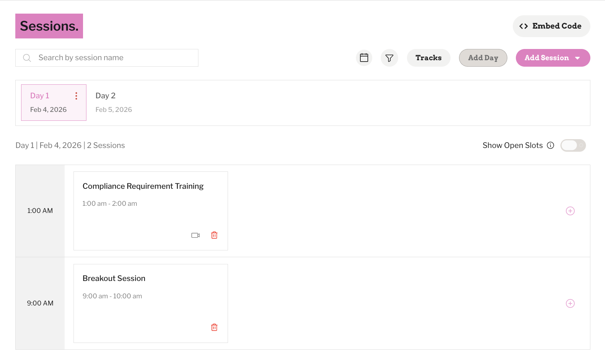Expand the Add Session dropdown arrow

[577, 58]
